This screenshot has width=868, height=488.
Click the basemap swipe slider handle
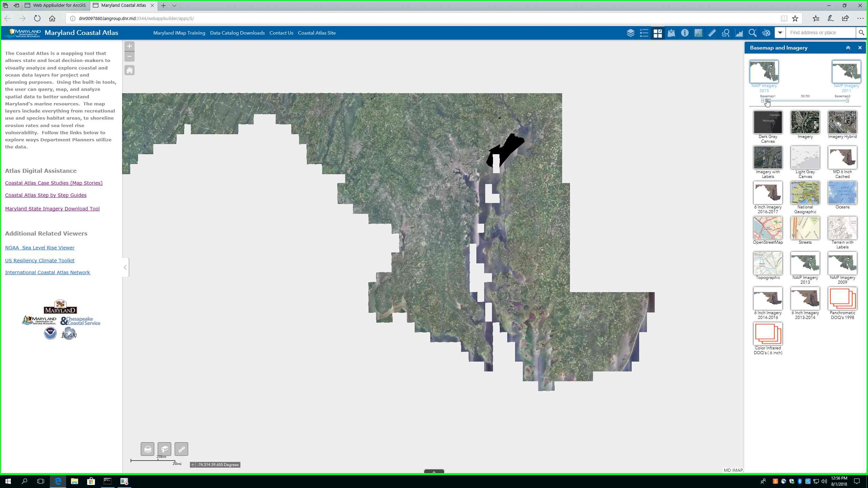pos(768,101)
